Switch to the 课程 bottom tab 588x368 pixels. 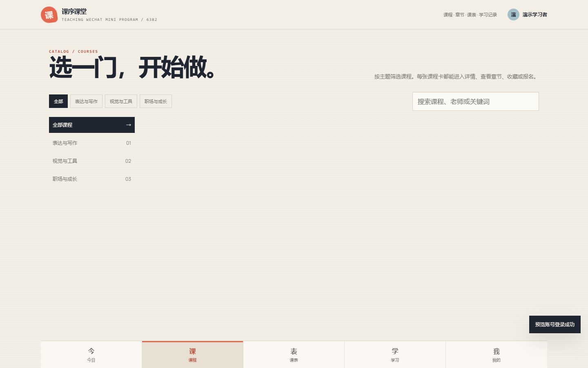coord(192,355)
